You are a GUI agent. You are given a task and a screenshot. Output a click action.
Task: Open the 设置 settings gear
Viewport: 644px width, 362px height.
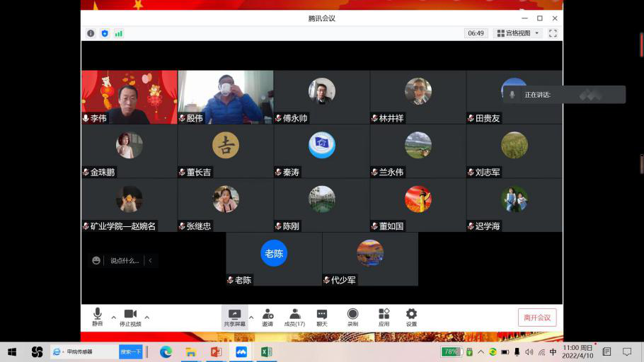coord(411,317)
